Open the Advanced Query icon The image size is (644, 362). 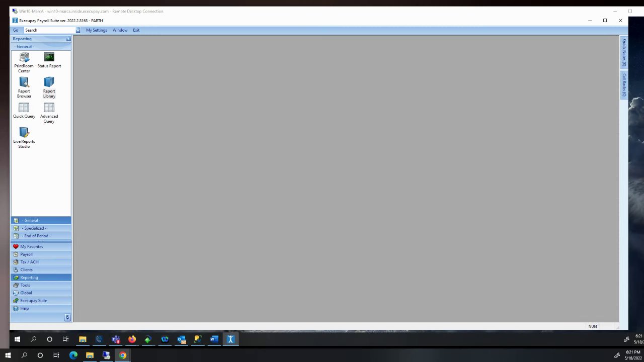(49, 113)
